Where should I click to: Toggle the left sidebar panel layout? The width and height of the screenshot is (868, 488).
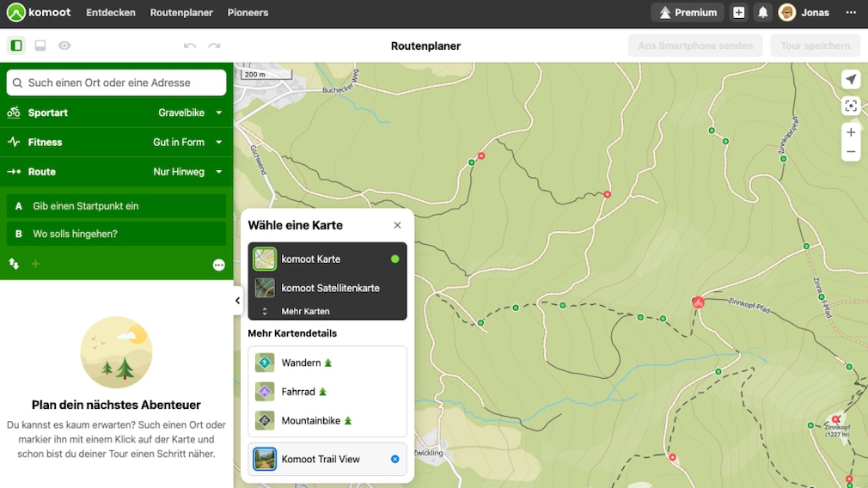tap(16, 46)
